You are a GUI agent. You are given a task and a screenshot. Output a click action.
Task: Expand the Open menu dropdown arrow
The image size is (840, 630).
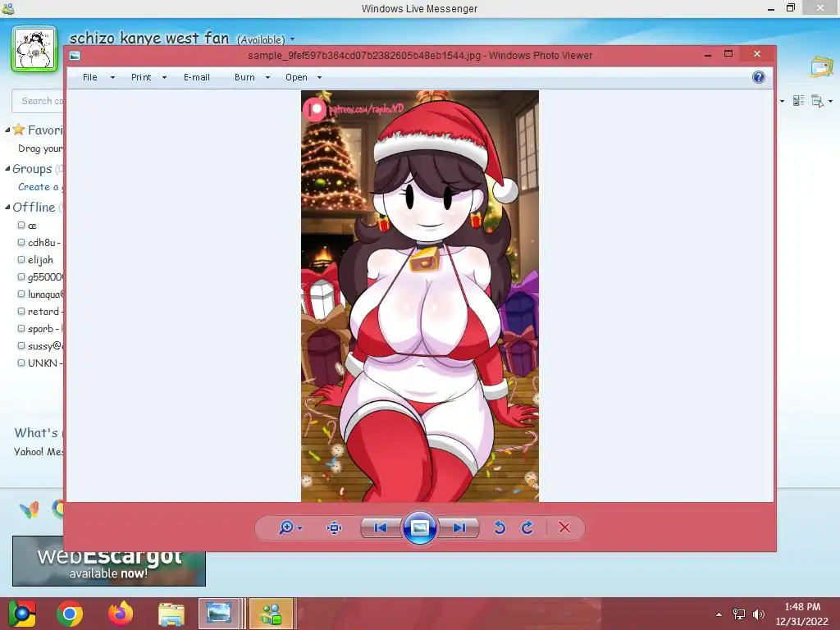click(x=320, y=78)
